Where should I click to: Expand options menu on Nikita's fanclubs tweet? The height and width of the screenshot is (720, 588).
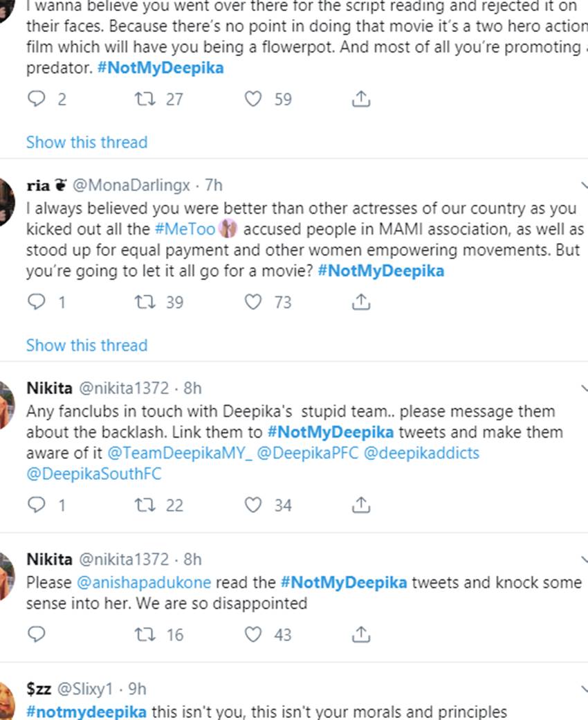[583, 388]
